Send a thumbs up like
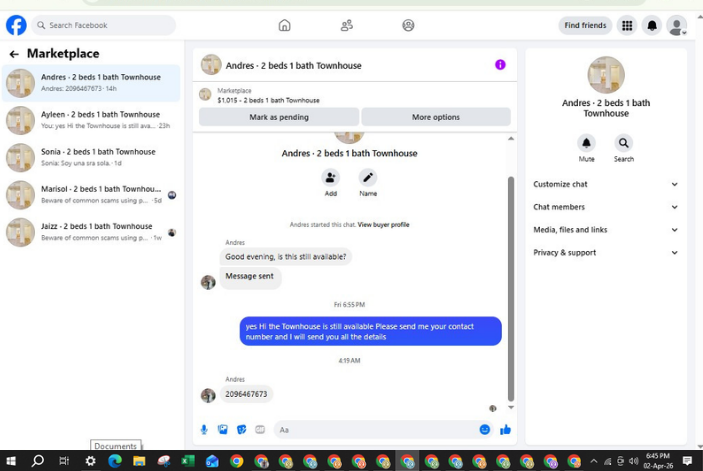703x471 pixels. [x=505, y=430]
